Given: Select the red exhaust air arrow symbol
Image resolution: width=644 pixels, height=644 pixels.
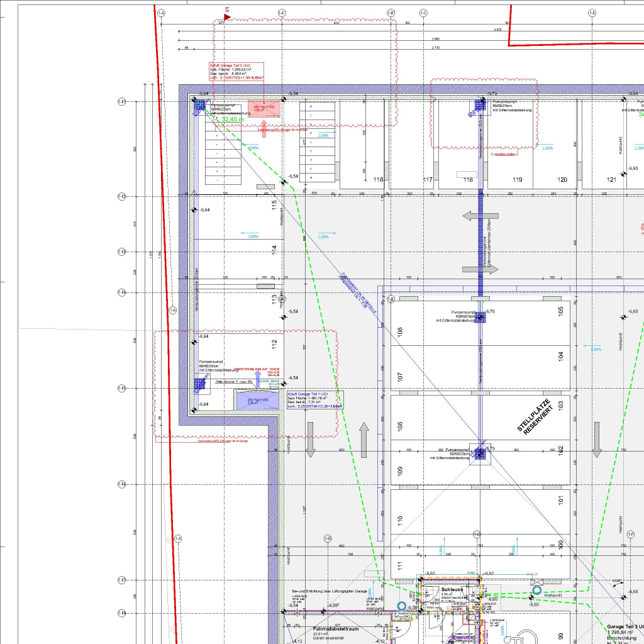Looking at the screenshot, I should 264,130.
